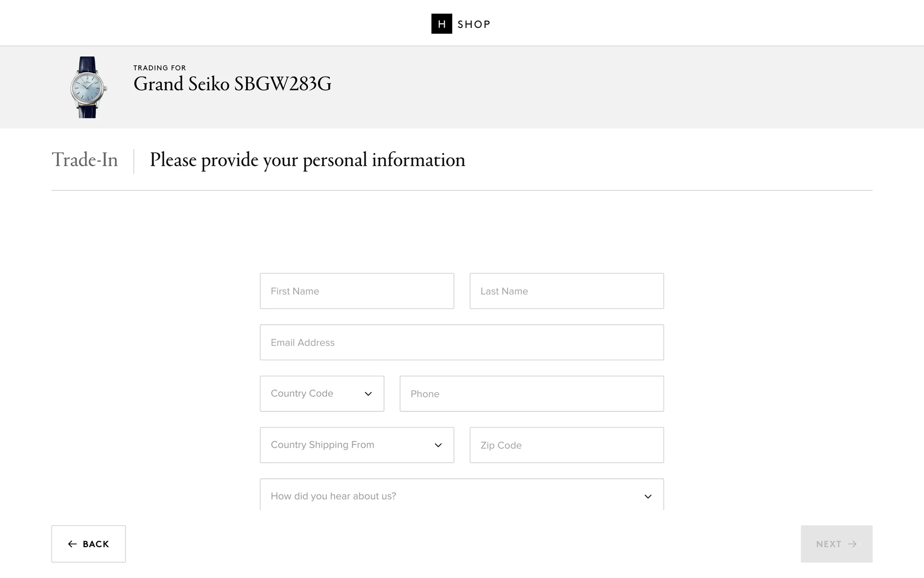Screen dimensions: 924x578
Task: Focus the Email Address field
Action: point(462,342)
